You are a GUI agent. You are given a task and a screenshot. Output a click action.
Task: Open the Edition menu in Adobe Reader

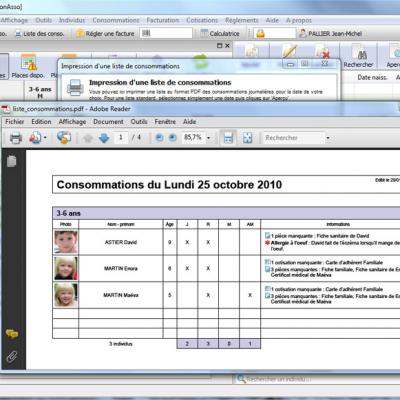[x=41, y=122]
